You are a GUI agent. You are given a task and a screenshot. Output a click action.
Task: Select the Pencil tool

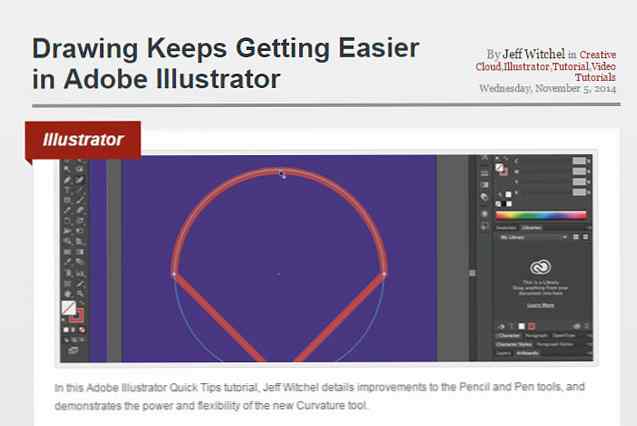[x=67, y=210]
